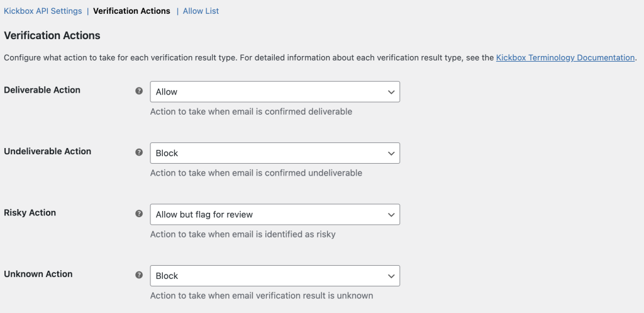644x313 pixels.
Task: Click the description text about risky email
Action: 243,234
